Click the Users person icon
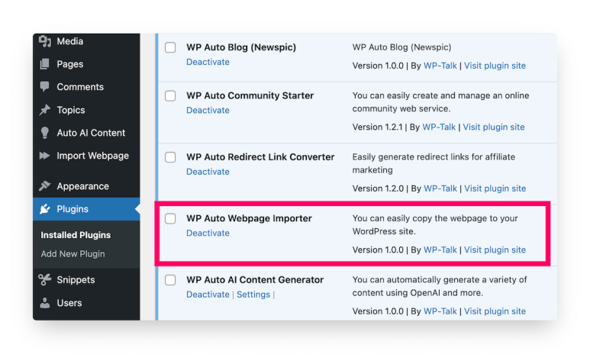The width and height of the screenshot is (590, 364). [x=44, y=303]
